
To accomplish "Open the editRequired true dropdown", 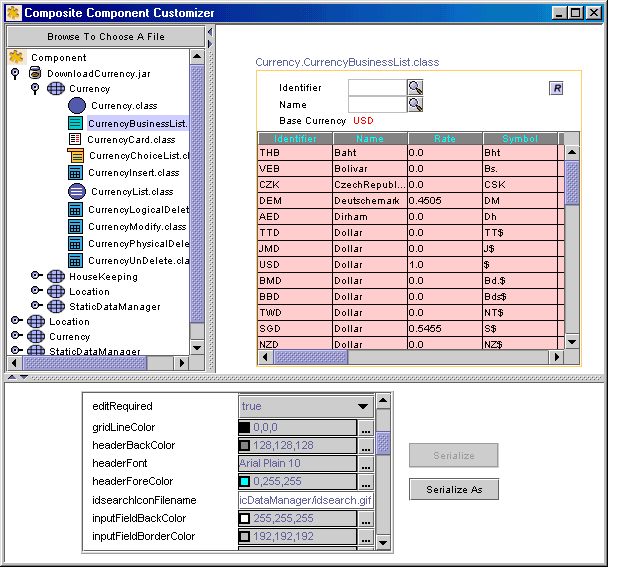I will (x=363, y=407).
